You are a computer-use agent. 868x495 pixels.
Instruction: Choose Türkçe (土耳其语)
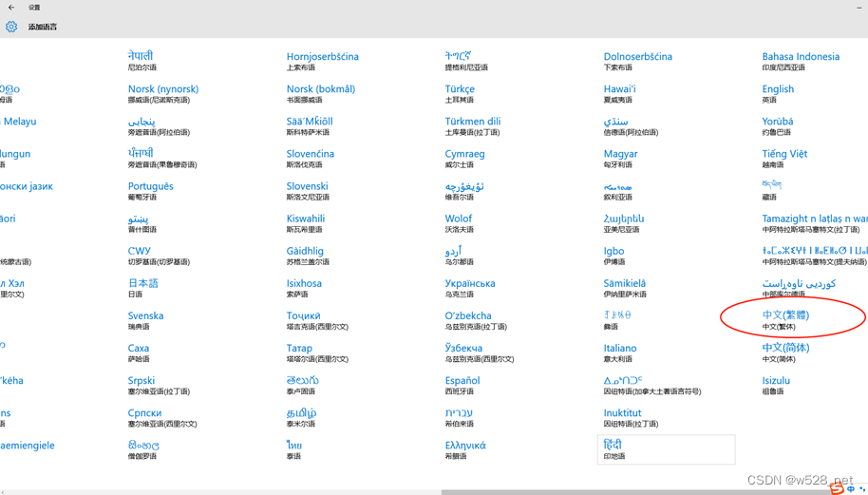pyautogui.click(x=460, y=93)
